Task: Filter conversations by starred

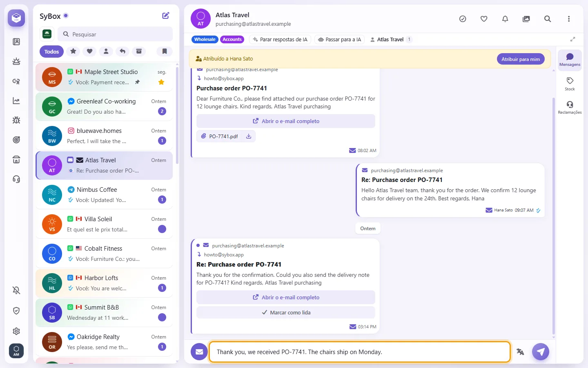Action: (x=73, y=51)
